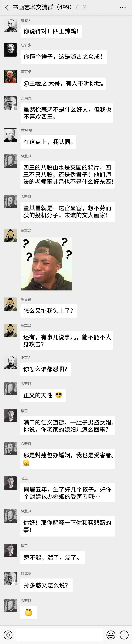Tap the ear icon next to the group title
This screenshot has width=132, height=644.
84,7
